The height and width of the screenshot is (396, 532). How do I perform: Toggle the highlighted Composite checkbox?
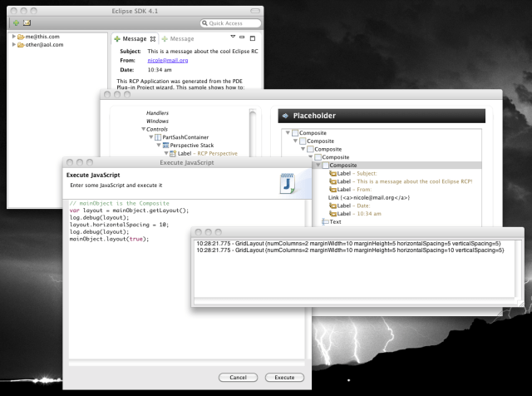click(325, 166)
